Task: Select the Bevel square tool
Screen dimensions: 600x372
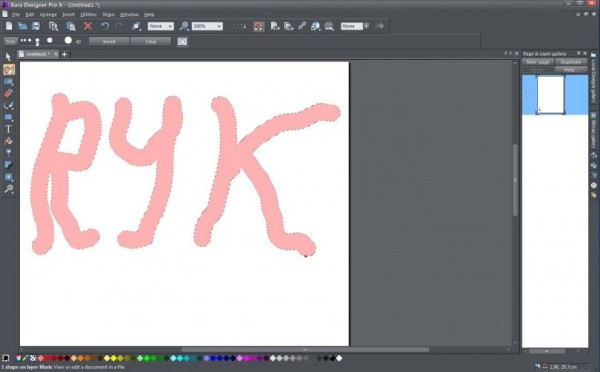Action: tap(8, 177)
